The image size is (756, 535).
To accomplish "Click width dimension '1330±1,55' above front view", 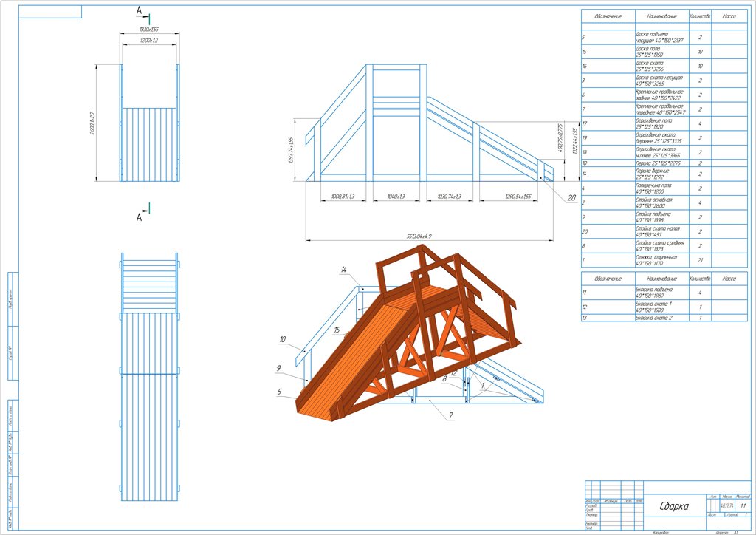I will [x=149, y=30].
